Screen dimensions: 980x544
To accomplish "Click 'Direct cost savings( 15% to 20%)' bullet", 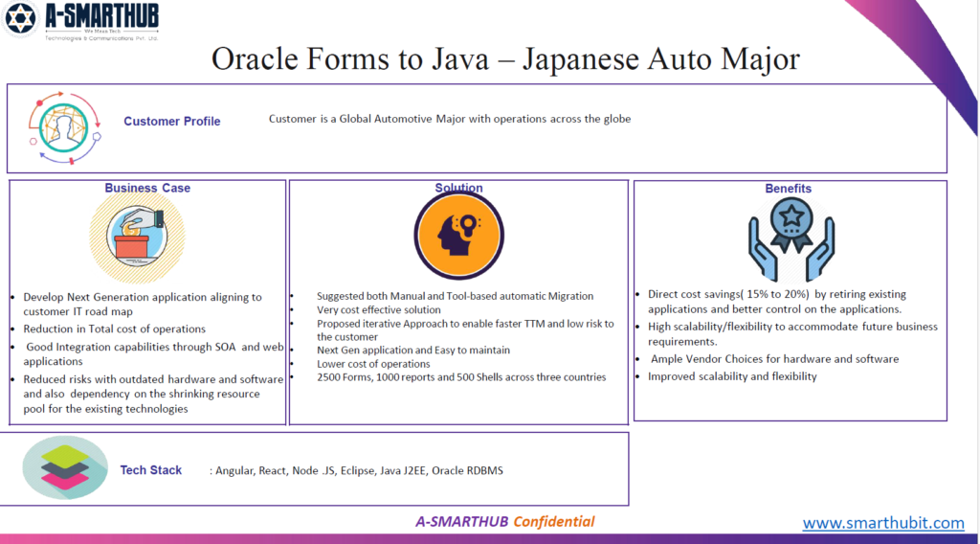I will click(x=777, y=302).
